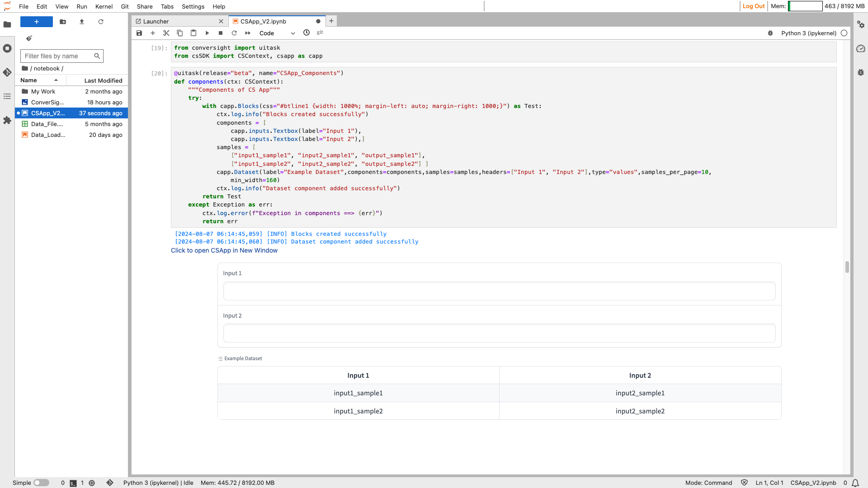This screenshot has height=488, width=868.
Task: Click the clock history icon in toolbar
Action: coord(307,33)
